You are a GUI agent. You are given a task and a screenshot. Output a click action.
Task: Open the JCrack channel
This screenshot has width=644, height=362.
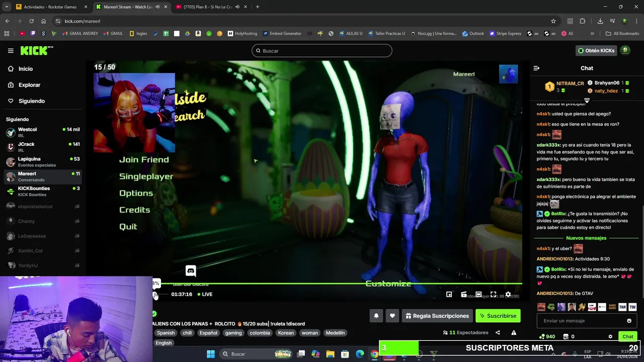[43, 147]
